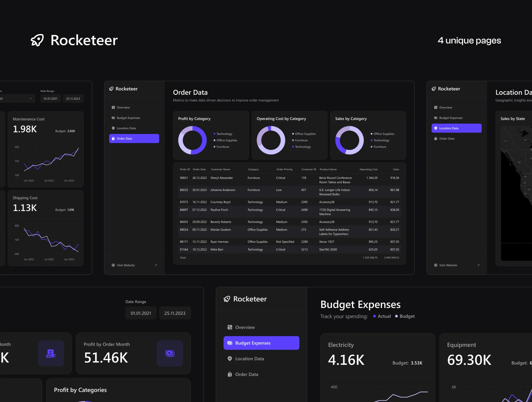The image size is (532, 402).
Task: Click large 01.01.2021 date field in bottom panel
Action: [141, 313]
